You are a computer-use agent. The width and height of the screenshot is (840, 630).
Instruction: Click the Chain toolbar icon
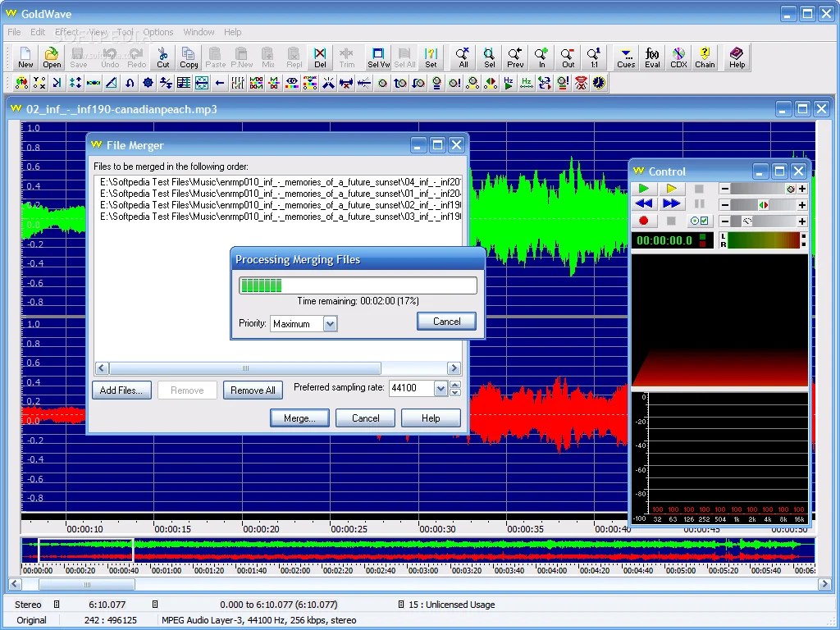(705, 57)
